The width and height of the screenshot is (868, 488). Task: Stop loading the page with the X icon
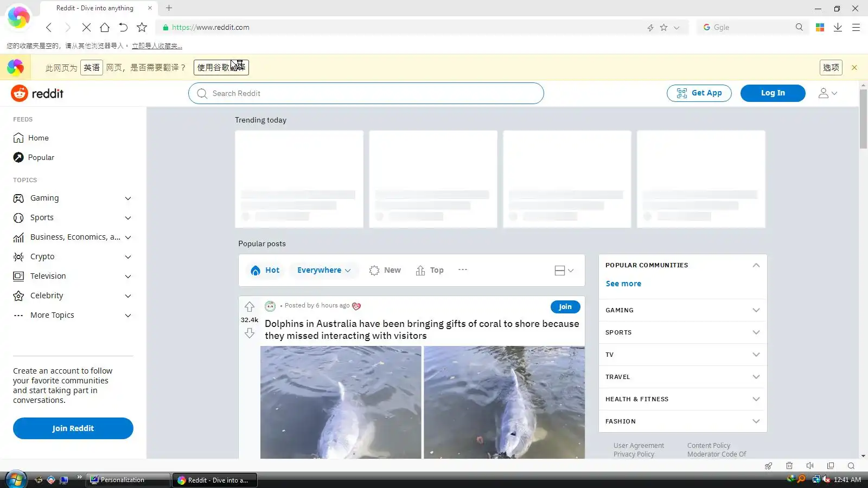86,27
